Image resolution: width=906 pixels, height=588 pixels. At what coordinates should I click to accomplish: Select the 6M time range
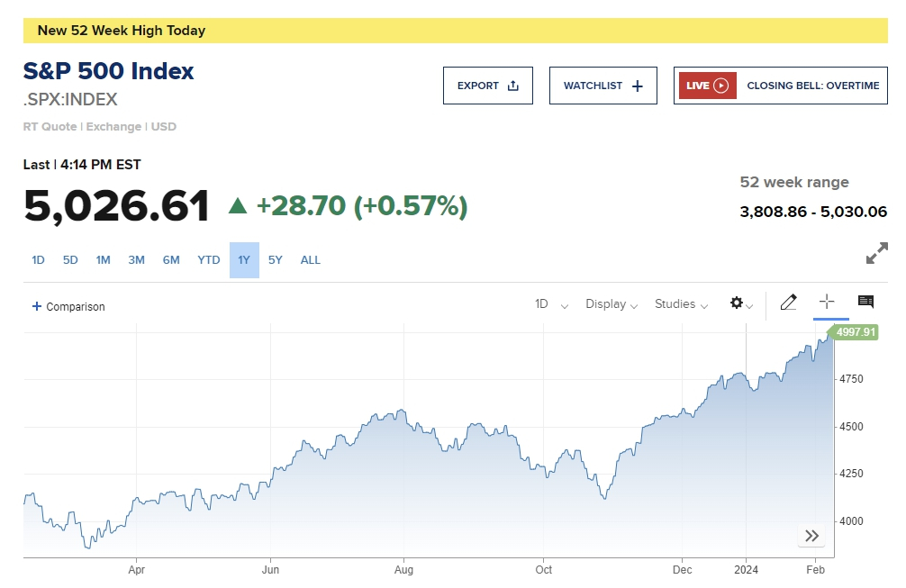click(171, 260)
